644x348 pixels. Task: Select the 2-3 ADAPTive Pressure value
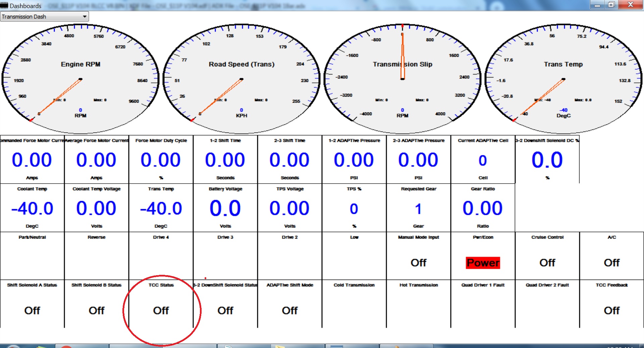418,160
